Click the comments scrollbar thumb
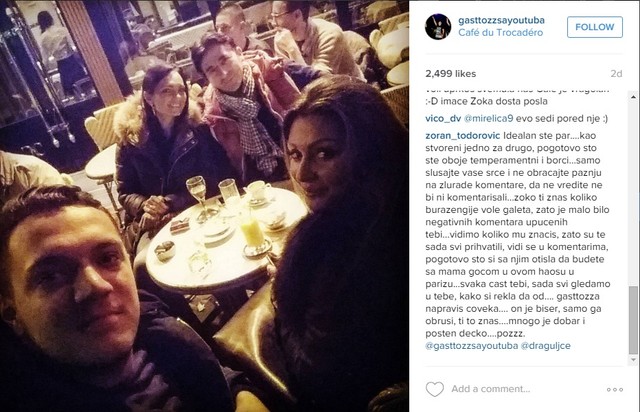This screenshot has height=412, width=640. (x=633, y=320)
